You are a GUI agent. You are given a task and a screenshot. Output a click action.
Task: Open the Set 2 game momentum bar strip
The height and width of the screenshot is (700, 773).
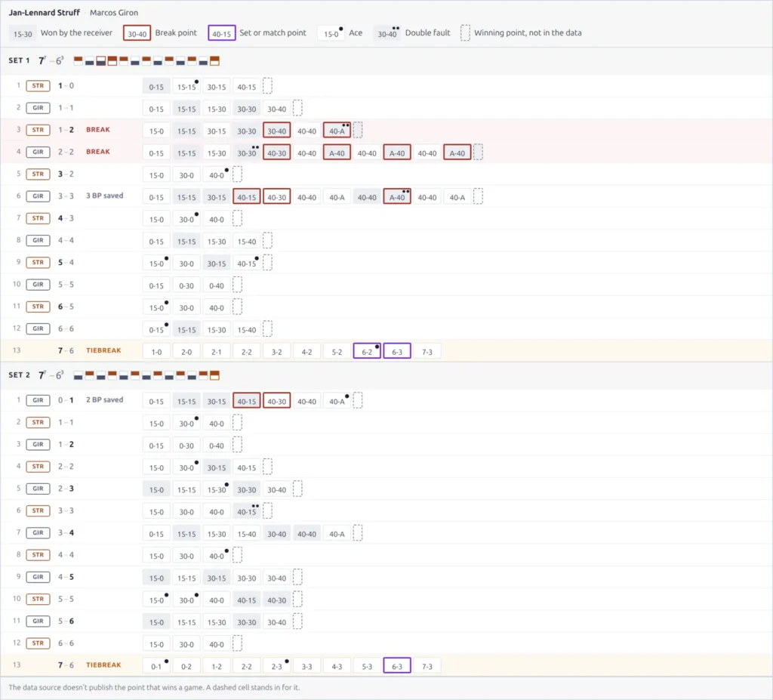146,375
